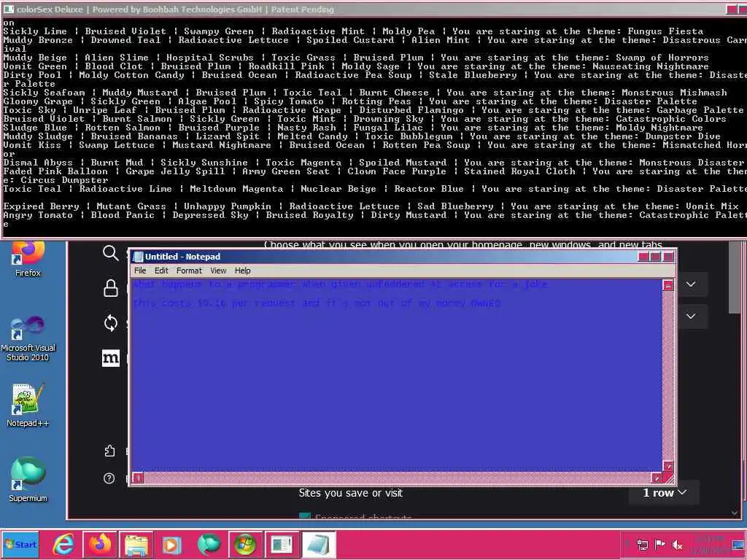Click Notepad's horizontal scrollbar left arrow
This screenshot has width=747, height=560.
point(138,477)
